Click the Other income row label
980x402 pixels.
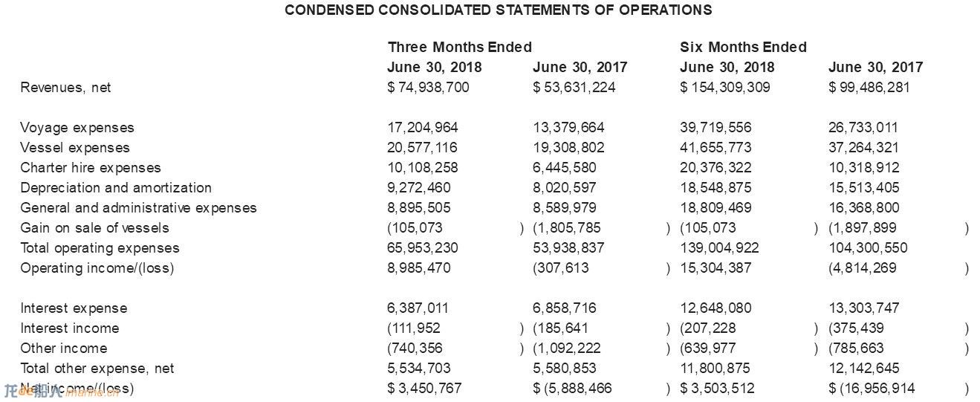pyautogui.click(x=63, y=348)
